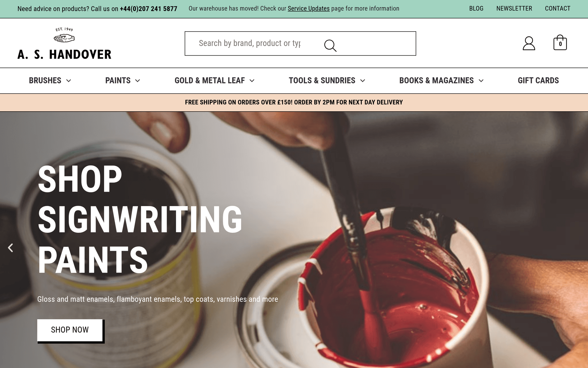Screen dimensions: 588x368
Task: Select Tools & Sundries menu label
Action: tap(322, 80)
